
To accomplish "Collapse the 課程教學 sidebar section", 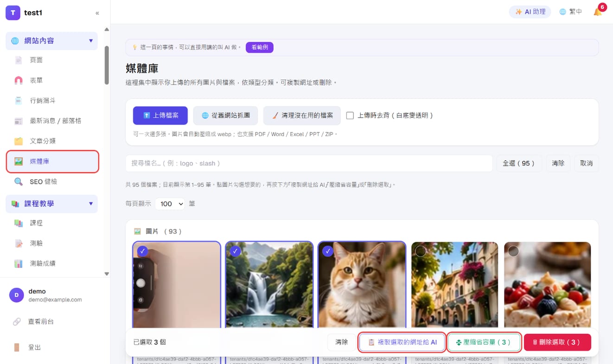I will 52,204.
